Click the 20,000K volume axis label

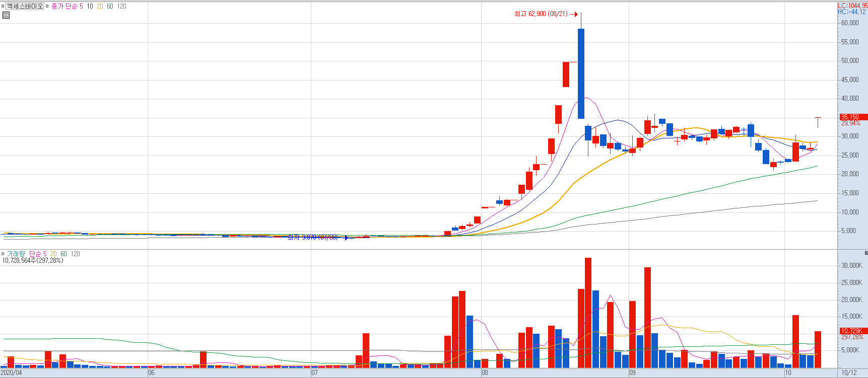852,299
